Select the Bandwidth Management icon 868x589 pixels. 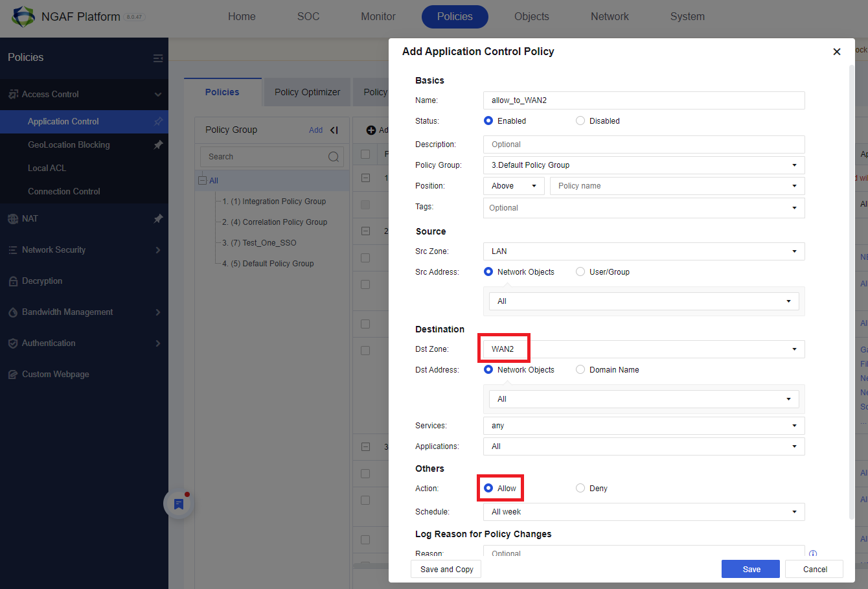coord(12,312)
